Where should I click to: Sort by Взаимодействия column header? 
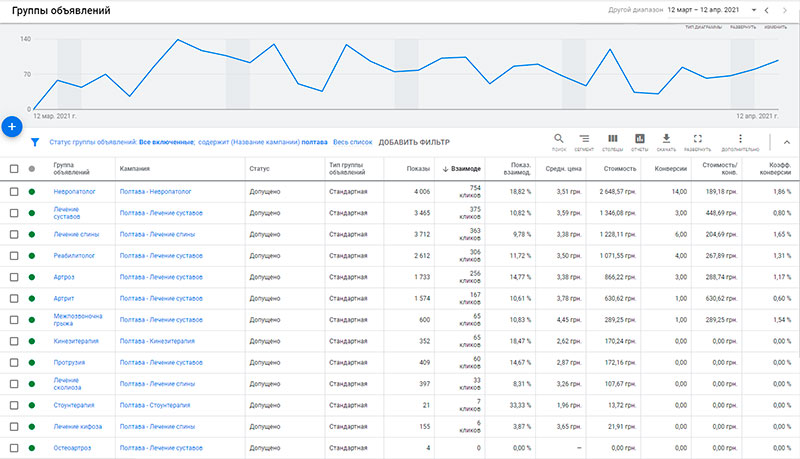(461, 169)
